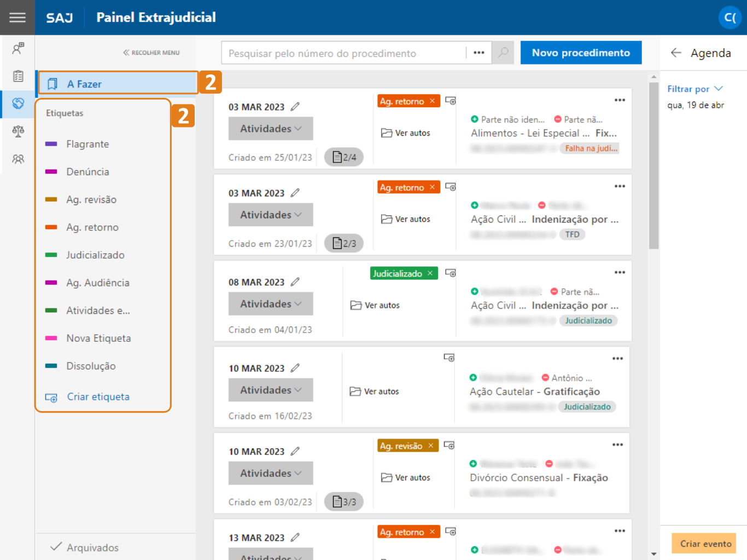Remove Ag. retorno tag on 25/01/23 card

(432, 101)
